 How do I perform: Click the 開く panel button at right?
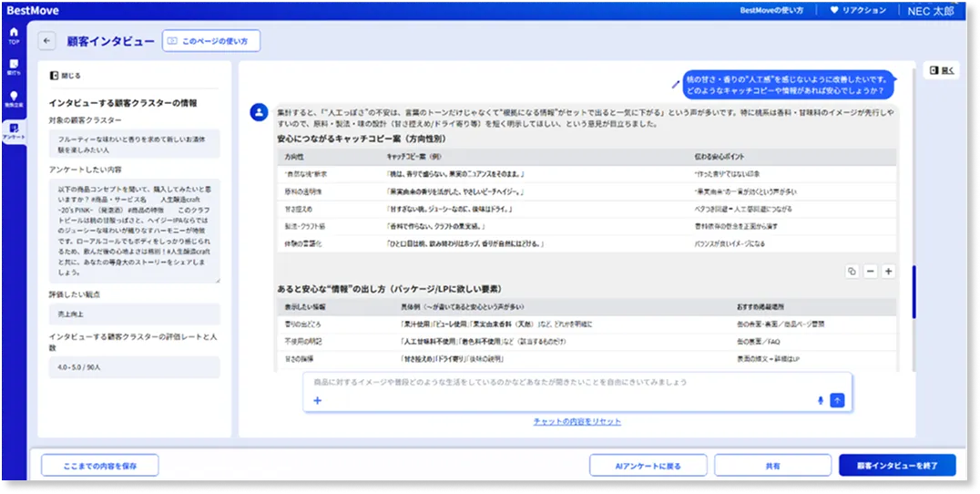click(x=941, y=71)
